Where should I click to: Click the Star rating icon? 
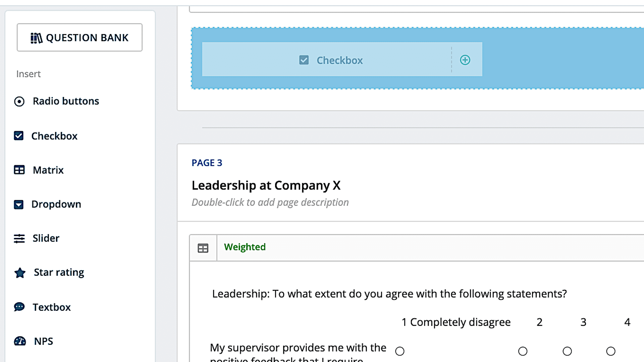point(20,273)
